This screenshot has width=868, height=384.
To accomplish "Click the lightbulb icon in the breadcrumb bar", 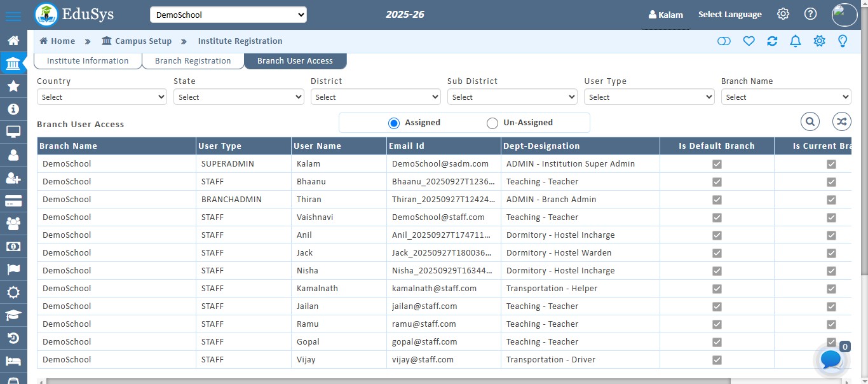I will pos(843,40).
